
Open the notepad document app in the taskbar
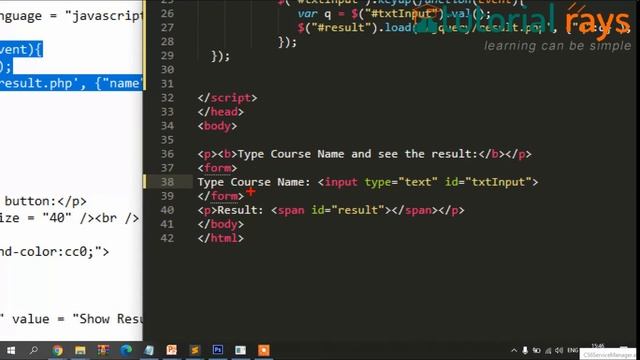tap(149, 350)
